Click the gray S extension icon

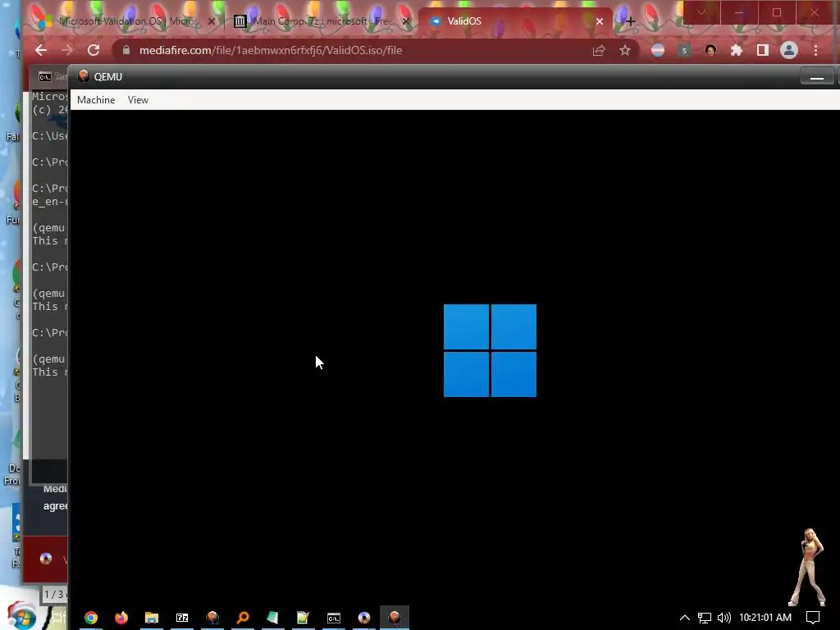pyautogui.click(x=684, y=50)
